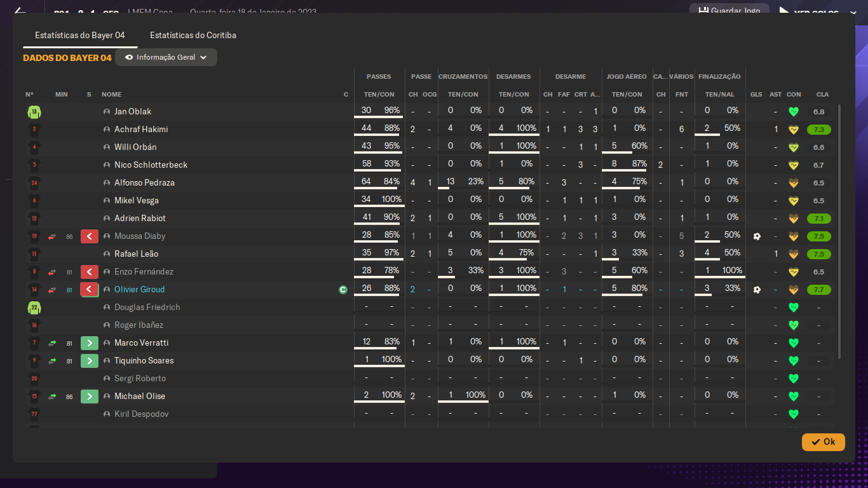Click Nico Schlotterbeck name
868x488 pixels.
(x=151, y=165)
